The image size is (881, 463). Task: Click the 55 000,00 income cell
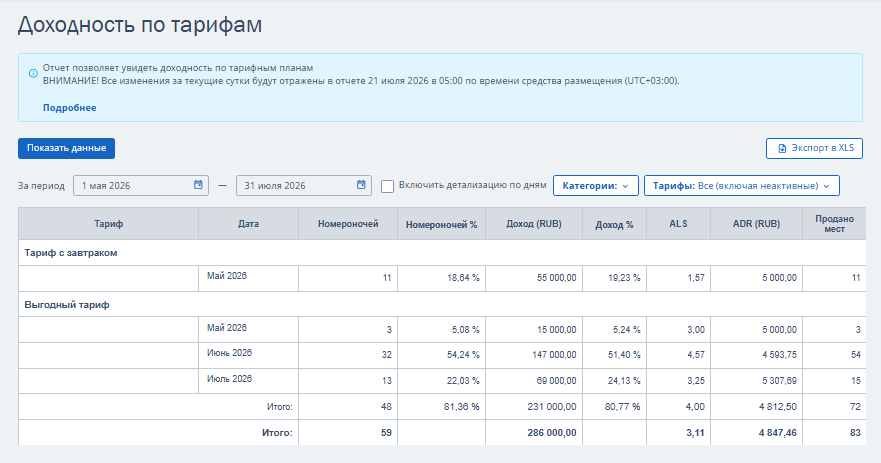(534, 278)
